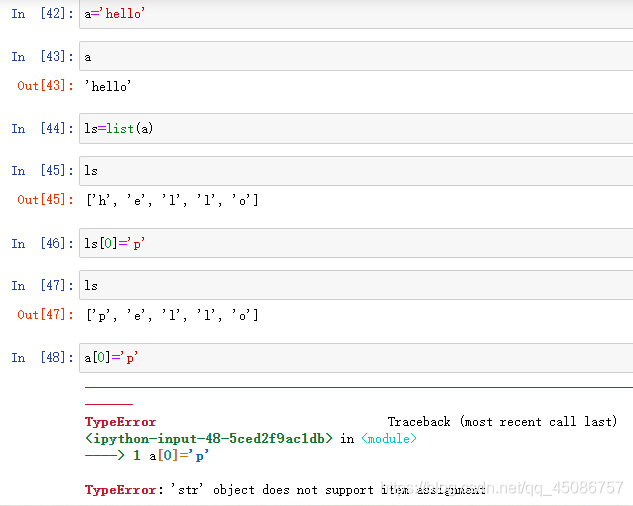
Task: Click cell with a[0]='p' code
Action: pos(356,358)
